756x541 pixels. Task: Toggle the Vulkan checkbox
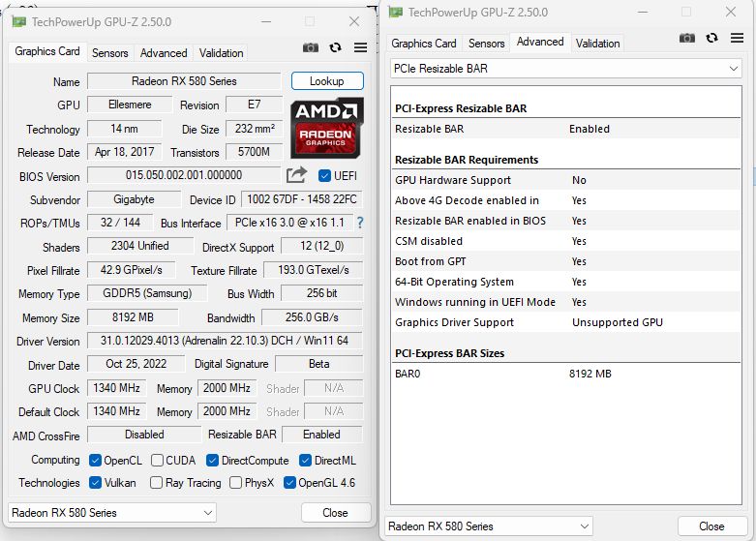pos(95,483)
